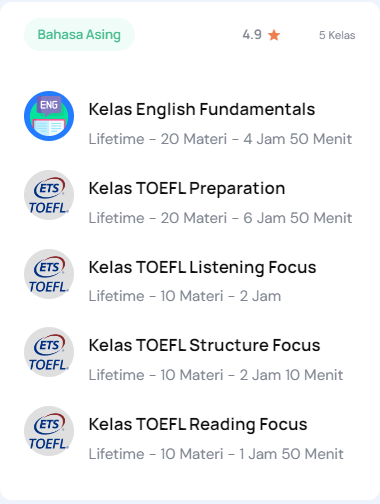Click the ETS TOEFL logo for Structure Focus
This screenshot has height=504, width=380.
(x=49, y=352)
